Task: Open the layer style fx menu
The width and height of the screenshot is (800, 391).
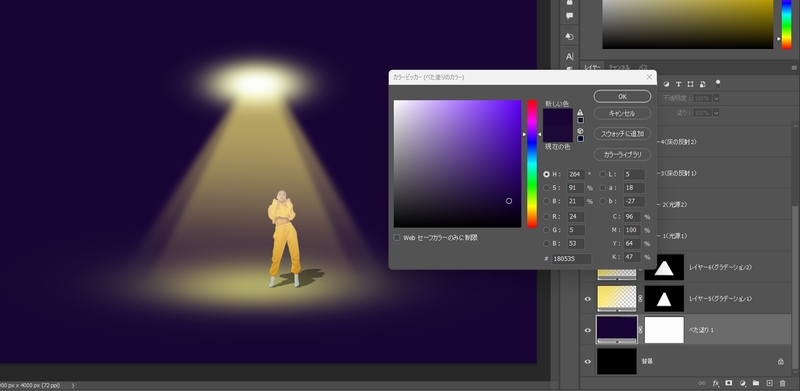Action: 716,383
